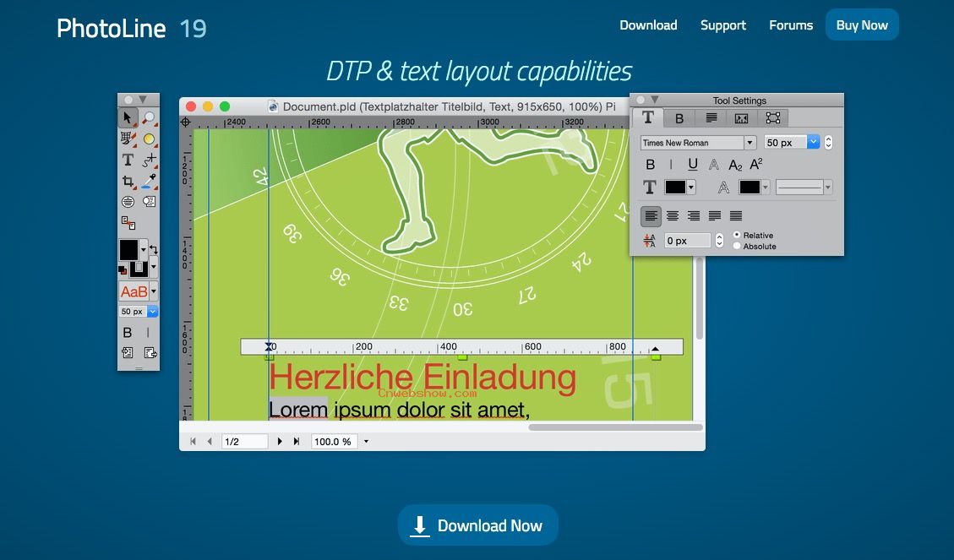Toggle Italic in Tool Settings
This screenshot has height=560, width=954.
tap(671, 164)
